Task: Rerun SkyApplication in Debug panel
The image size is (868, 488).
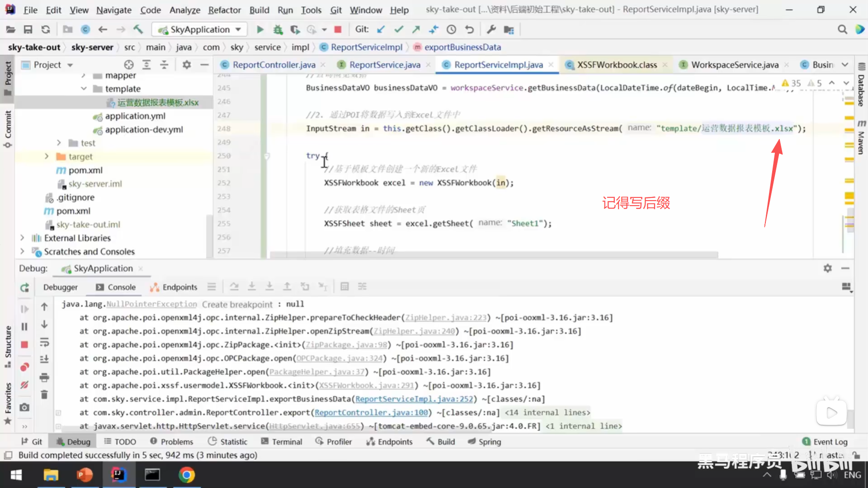Action: (x=24, y=287)
